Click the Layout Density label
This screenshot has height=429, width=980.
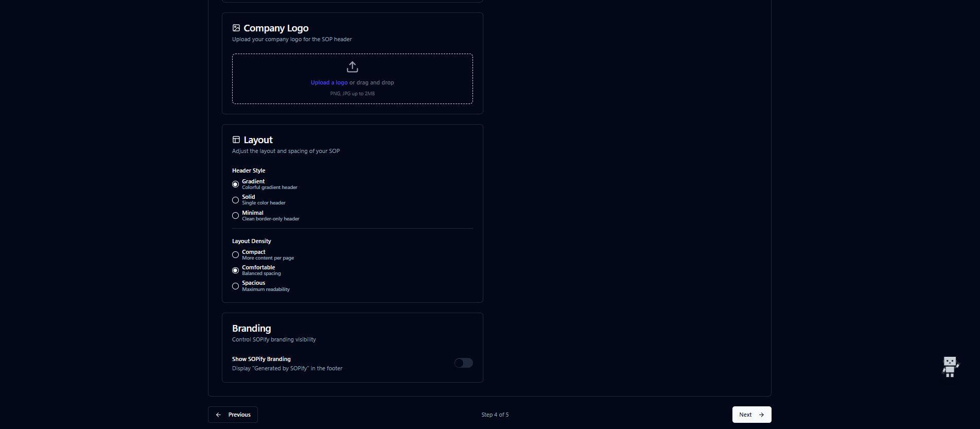[x=252, y=241]
